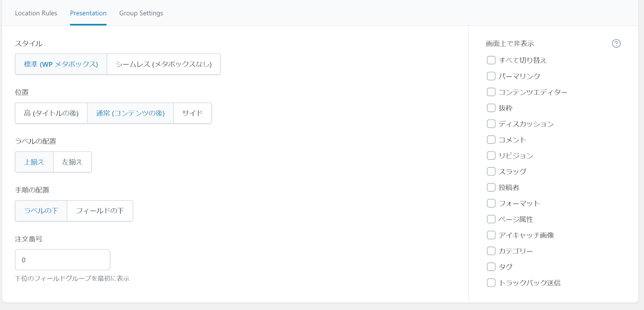Open the Group Settings tab
644x310 pixels.
click(x=141, y=13)
